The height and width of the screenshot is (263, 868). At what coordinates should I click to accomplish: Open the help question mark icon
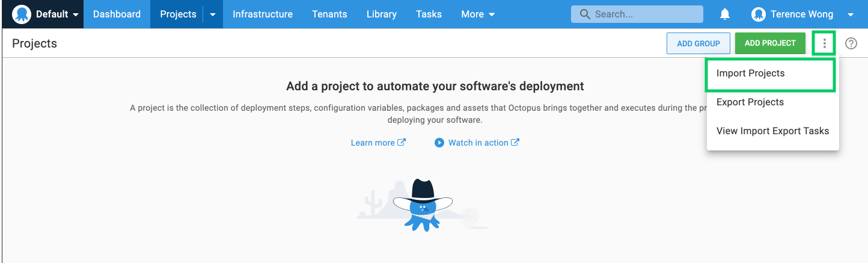click(851, 43)
